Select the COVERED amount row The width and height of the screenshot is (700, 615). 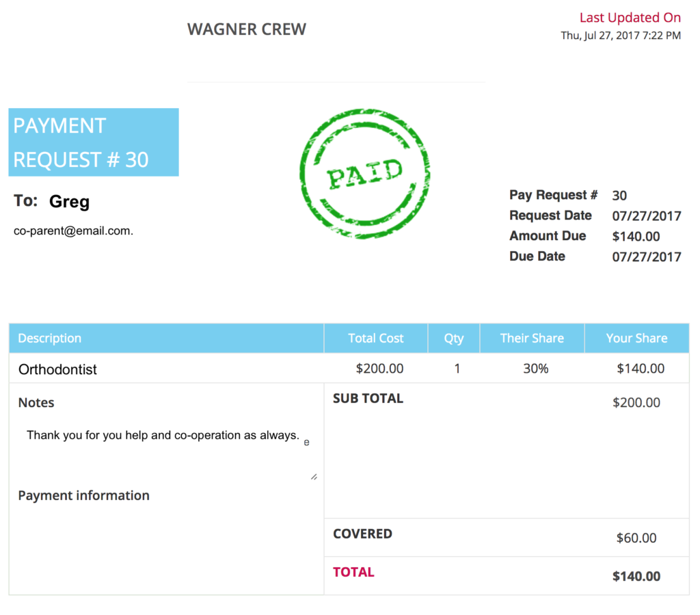point(363,534)
